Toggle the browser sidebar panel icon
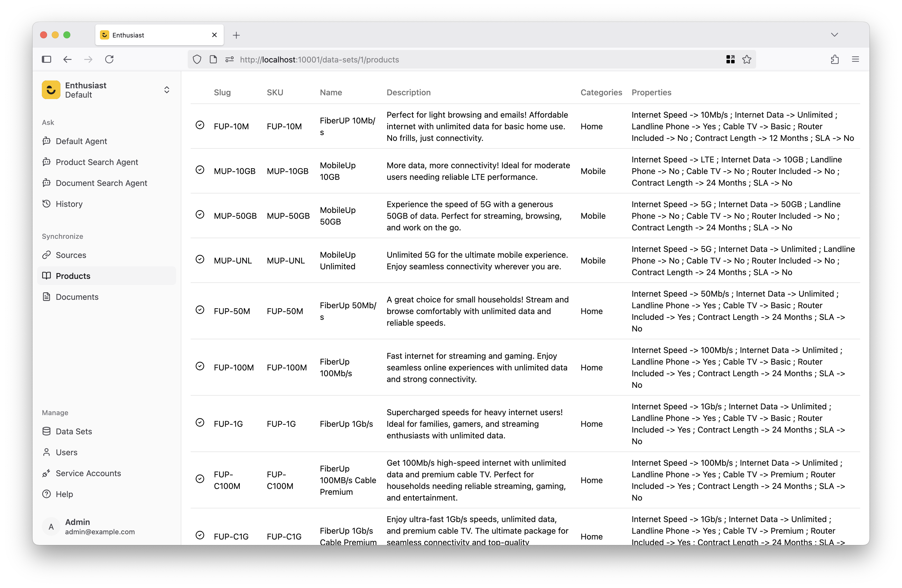Viewport: 902px width, 588px height. (x=46, y=60)
